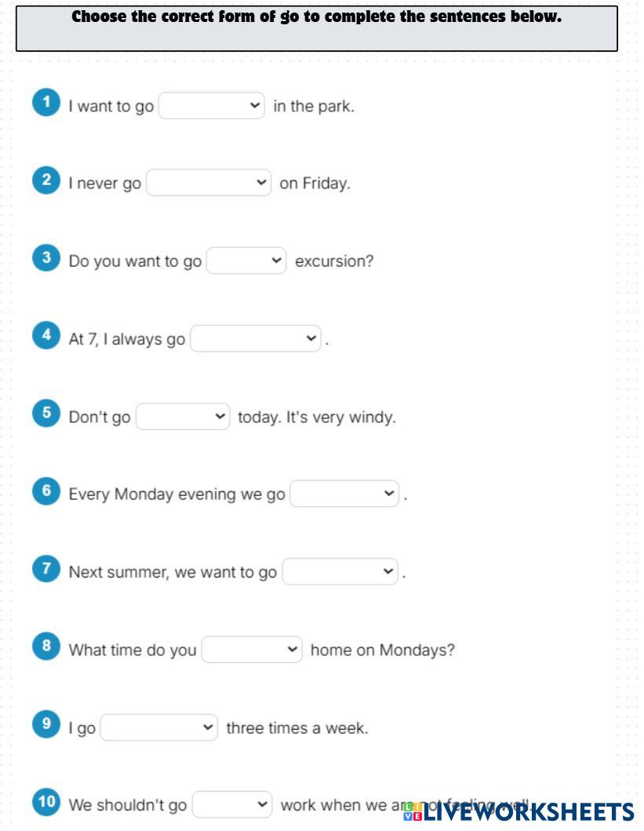
Task: Click the worksheet instruction header box
Action: click(x=317, y=28)
